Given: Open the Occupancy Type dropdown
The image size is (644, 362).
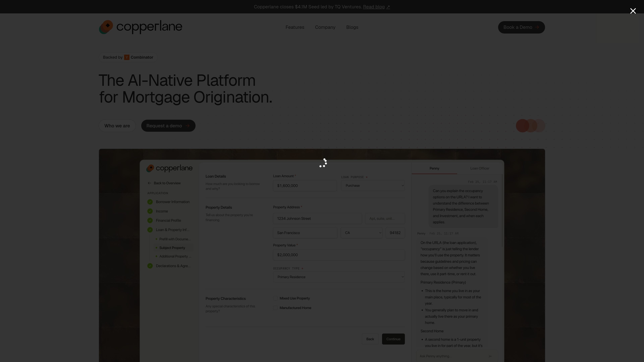Looking at the screenshot, I should click(x=339, y=277).
